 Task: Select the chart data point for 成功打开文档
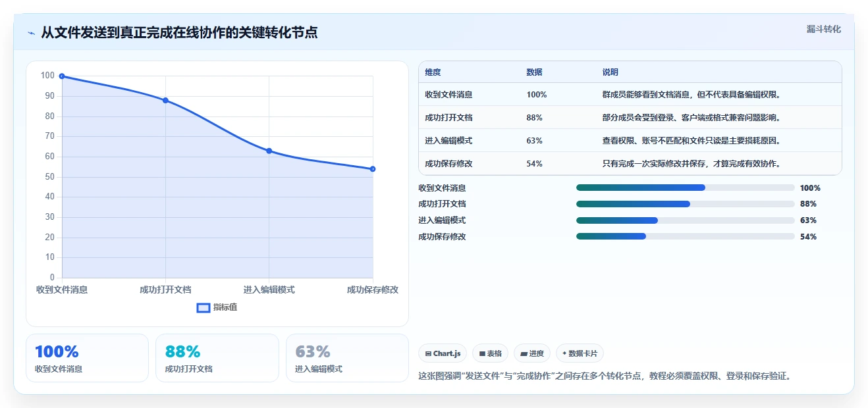165,101
